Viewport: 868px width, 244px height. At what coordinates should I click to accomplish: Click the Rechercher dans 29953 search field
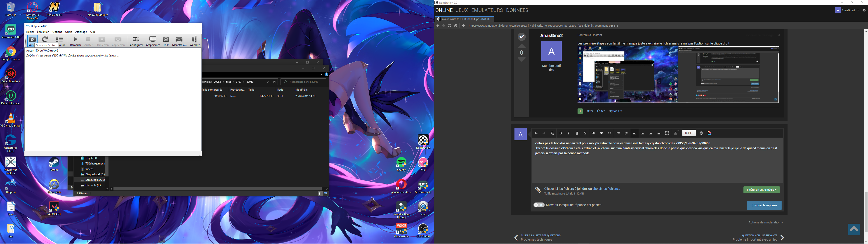pyautogui.click(x=303, y=82)
